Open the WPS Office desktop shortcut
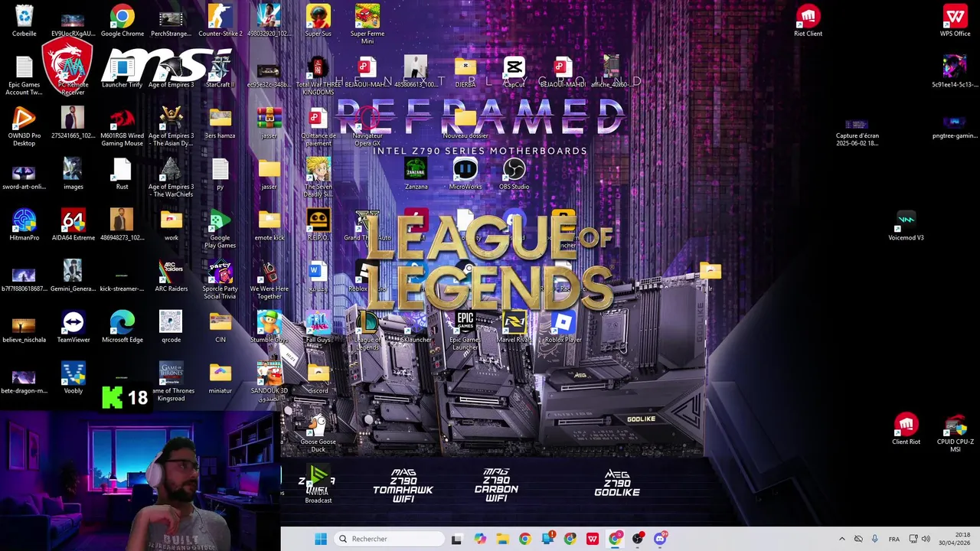The image size is (980, 551). [x=955, y=21]
